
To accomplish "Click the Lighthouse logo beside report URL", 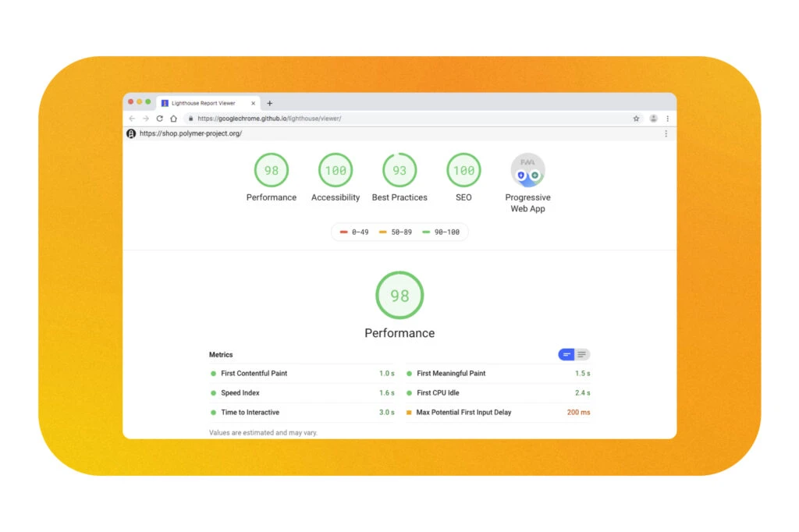I will [x=131, y=133].
